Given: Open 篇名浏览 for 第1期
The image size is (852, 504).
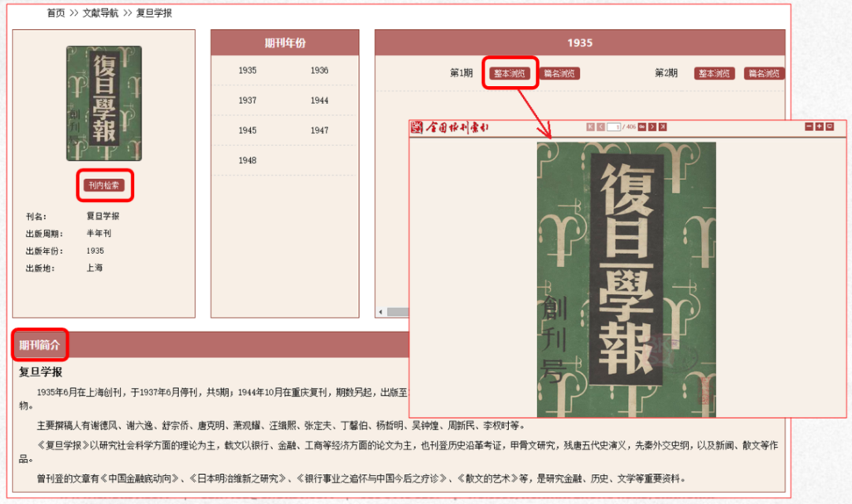Looking at the screenshot, I should point(559,73).
